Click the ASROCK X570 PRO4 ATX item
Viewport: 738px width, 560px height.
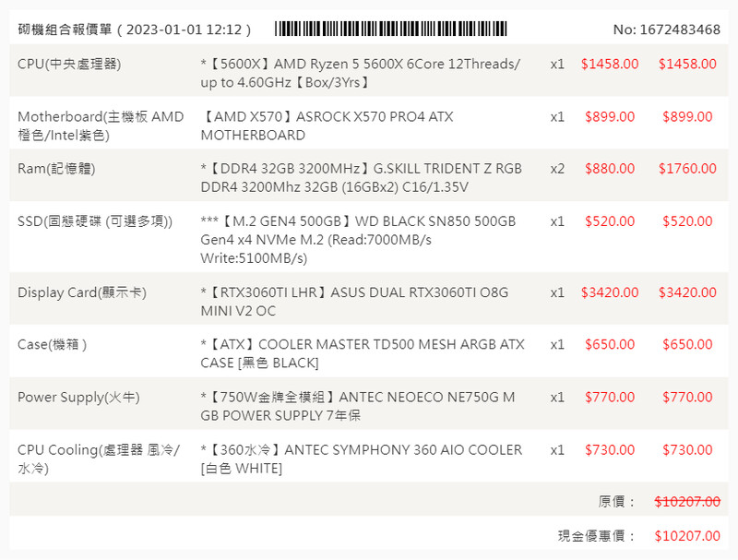pos(327,125)
